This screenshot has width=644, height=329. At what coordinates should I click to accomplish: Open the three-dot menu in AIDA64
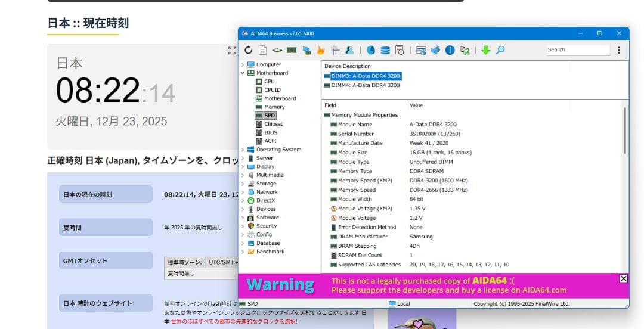pyautogui.click(x=619, y=50)
